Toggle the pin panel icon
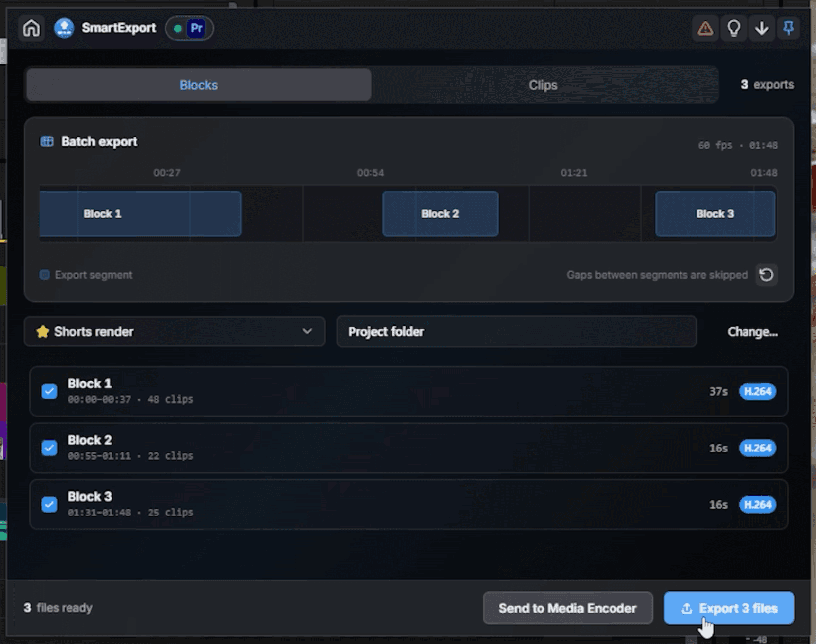Image resolution: width=816 pixels, height=644 pixels. (x=788, y=28)
